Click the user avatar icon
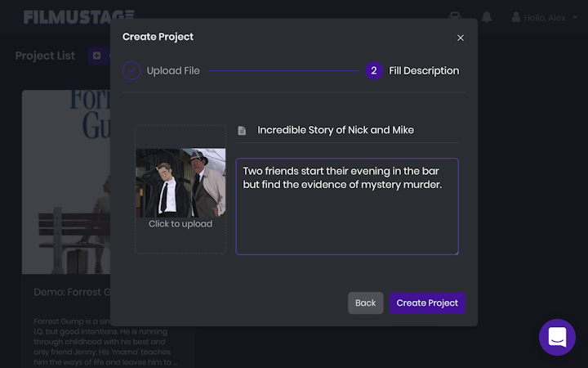This screenshot has width=588, height=368. tap(516, 17)
